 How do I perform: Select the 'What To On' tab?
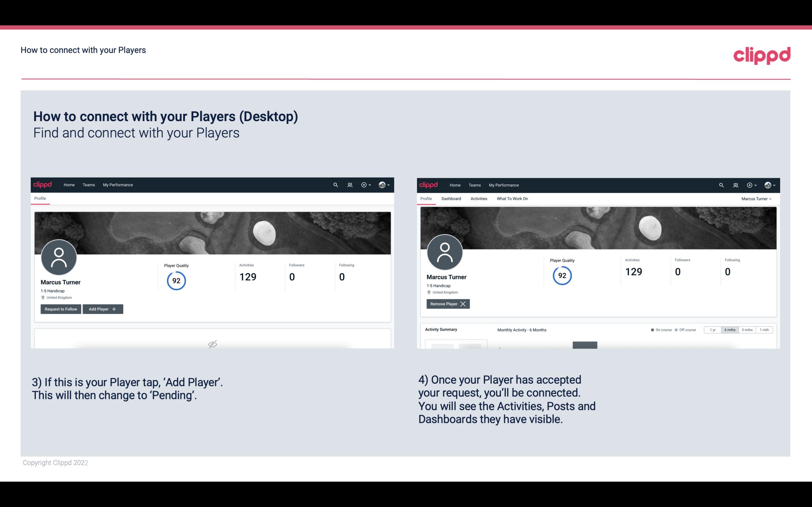512,199
